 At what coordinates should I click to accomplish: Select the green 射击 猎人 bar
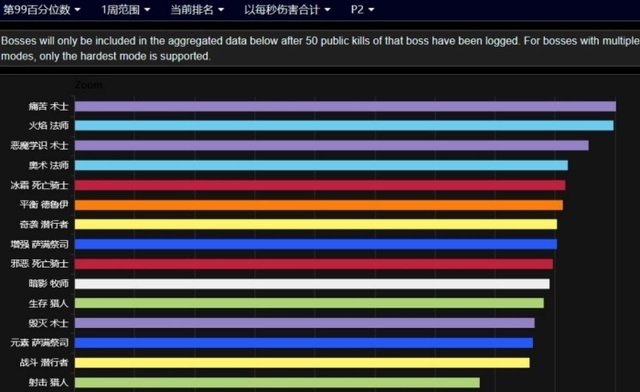point(277,383)
